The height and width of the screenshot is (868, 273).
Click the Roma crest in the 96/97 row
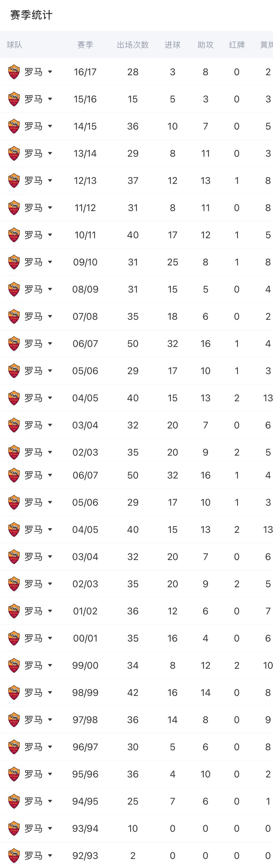[14, 747]
